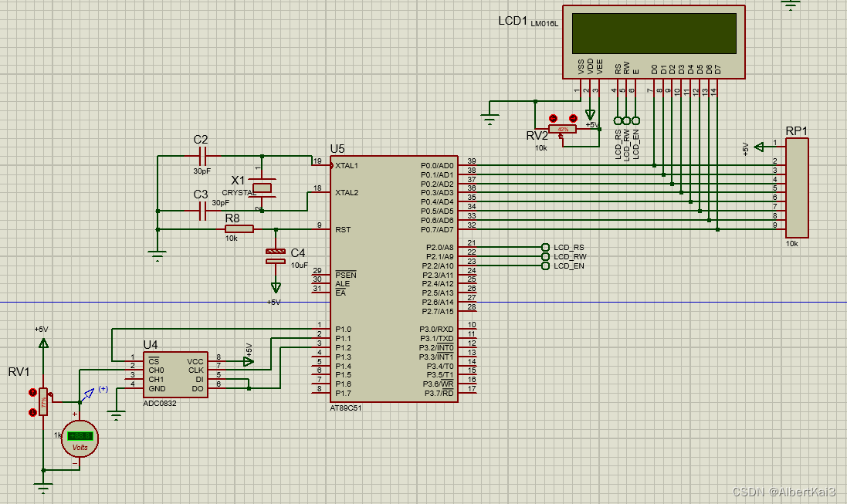Click the 10uF value of C4

pos(300,266)
